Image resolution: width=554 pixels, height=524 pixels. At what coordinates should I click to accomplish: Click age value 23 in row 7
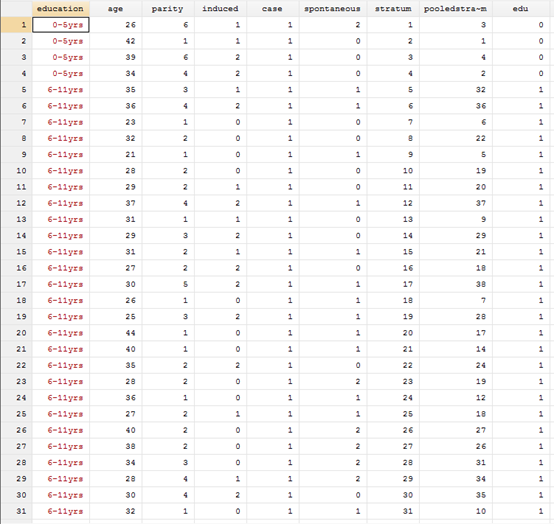tap(116, 122)
